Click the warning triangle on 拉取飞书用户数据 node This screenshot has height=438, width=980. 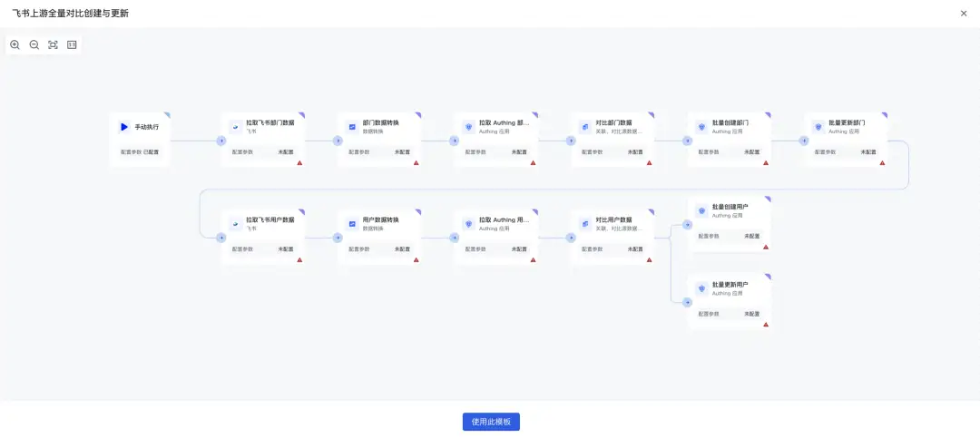(299, 259)
